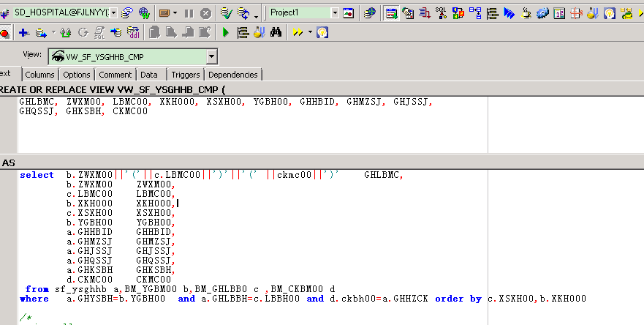Click the Pause icon in top toolbar
Viewport: 644px width, 325px height.
click(189, 13)
